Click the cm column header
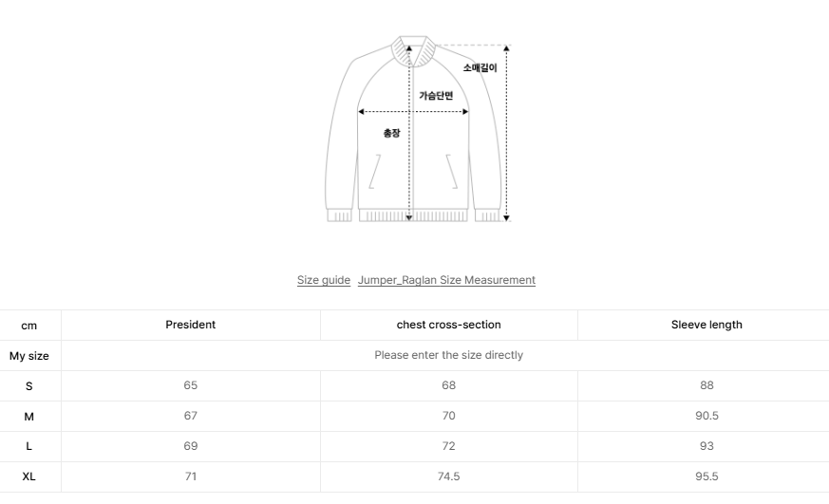Screen dimensions: 829x504 29,326
